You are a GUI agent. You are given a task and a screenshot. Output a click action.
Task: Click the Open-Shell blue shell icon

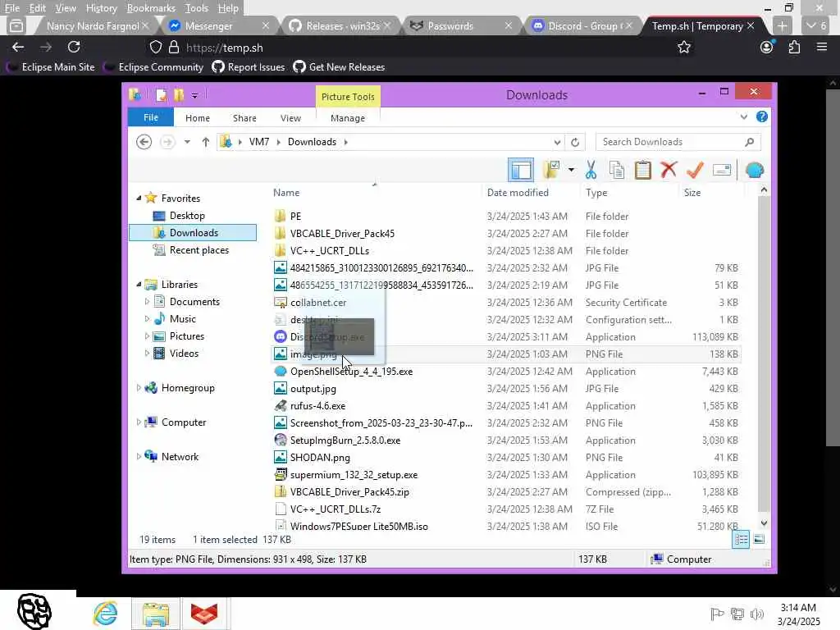pos(755,170)
